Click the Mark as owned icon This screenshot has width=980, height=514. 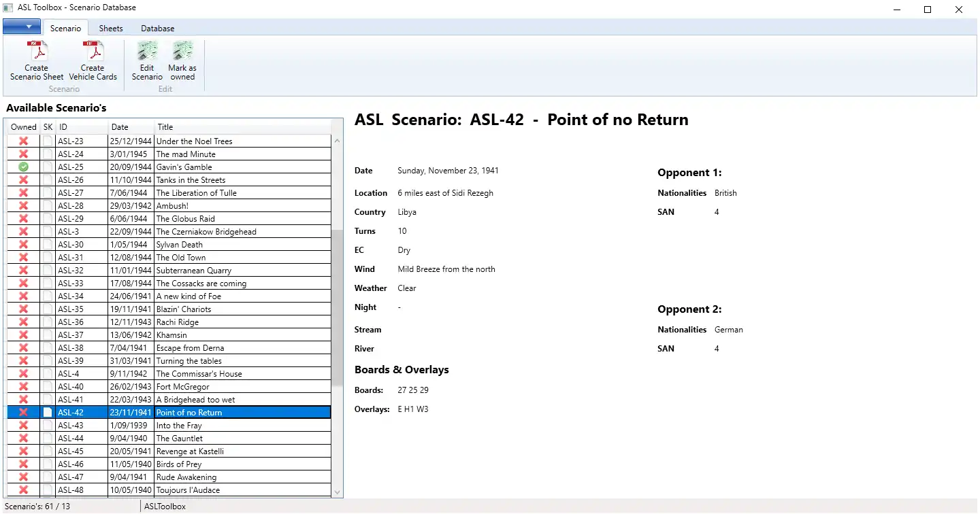pos(182,52)
